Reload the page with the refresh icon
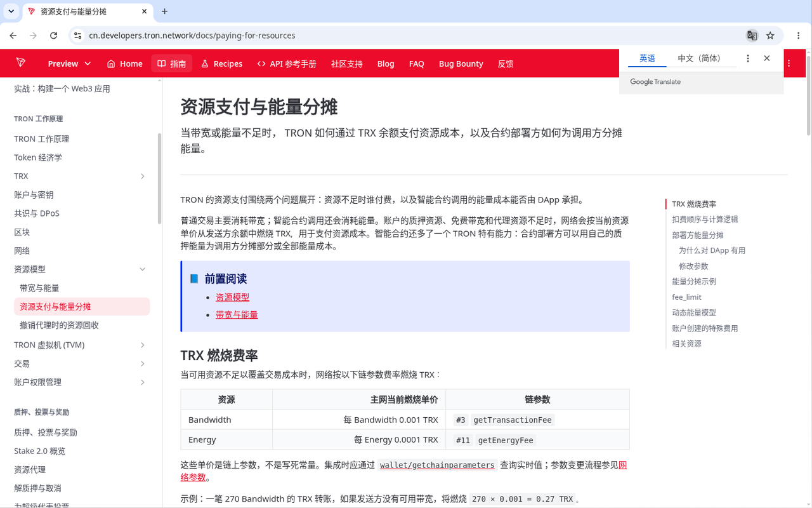 coord(54,36)
